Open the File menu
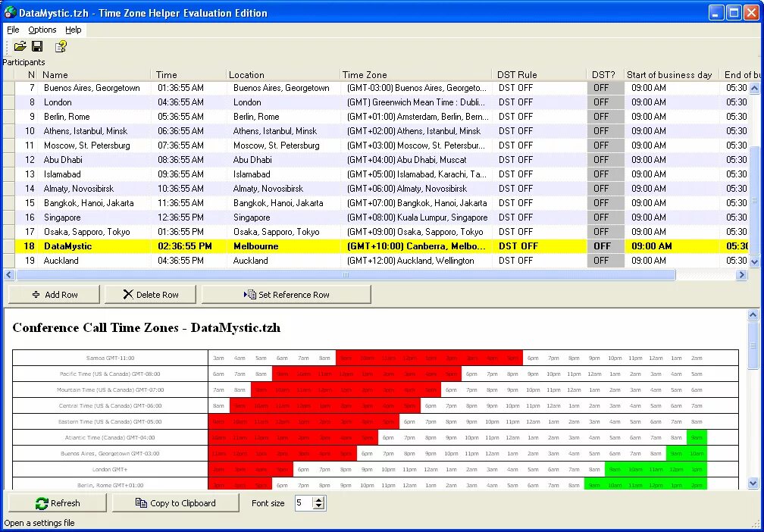 pos(13,30)
